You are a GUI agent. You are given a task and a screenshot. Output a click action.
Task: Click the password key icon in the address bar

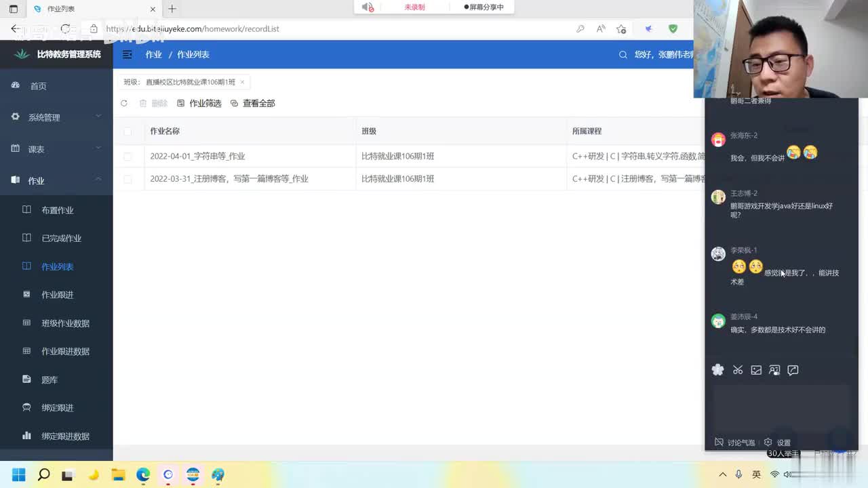click(580, 28)
